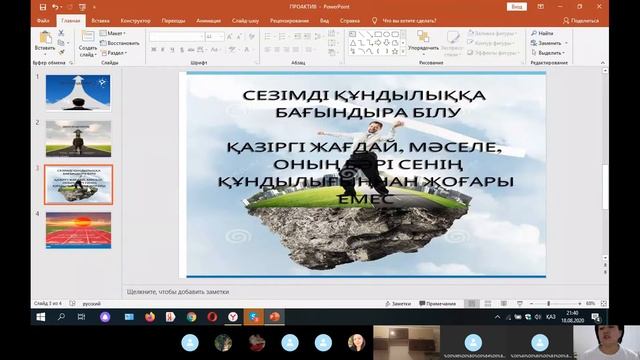Click notes field Щелкните, чтобы добавить заметки

pos(178,292)
